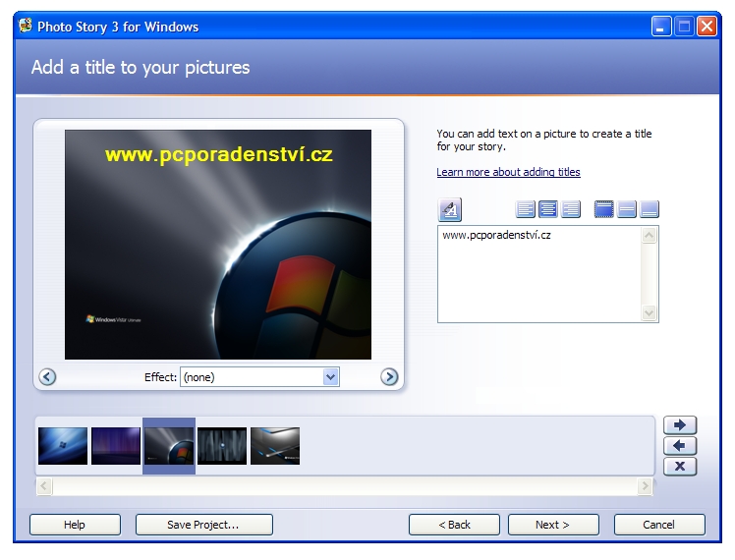Position title at top of picture

[603, 209]
